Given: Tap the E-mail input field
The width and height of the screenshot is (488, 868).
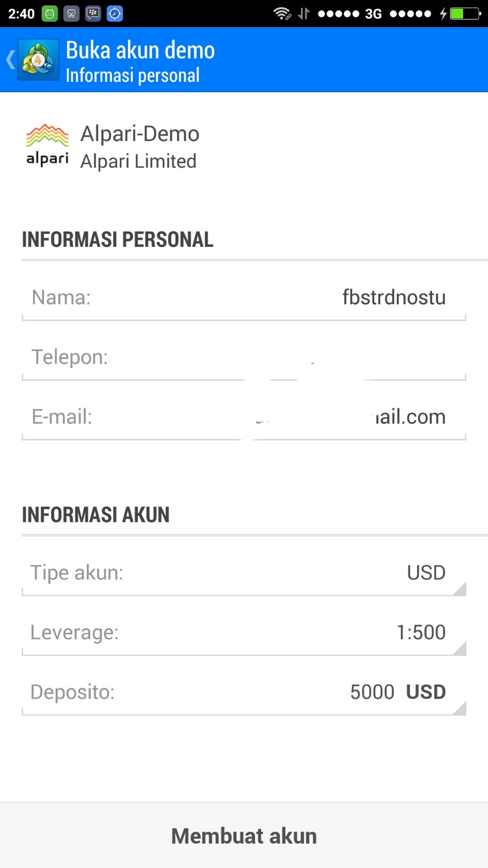Looking at the screenshot, I should pos(244,417).
